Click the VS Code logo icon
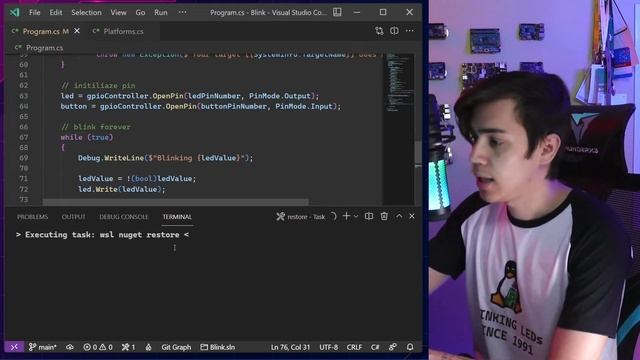The width and height of the screenshot is (640, 360). [14, 12]
